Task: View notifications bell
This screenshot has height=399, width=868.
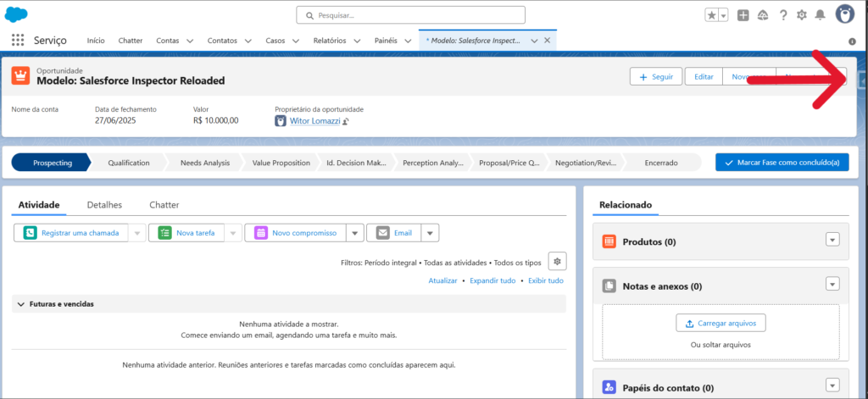Action: [x=821, y=15]
